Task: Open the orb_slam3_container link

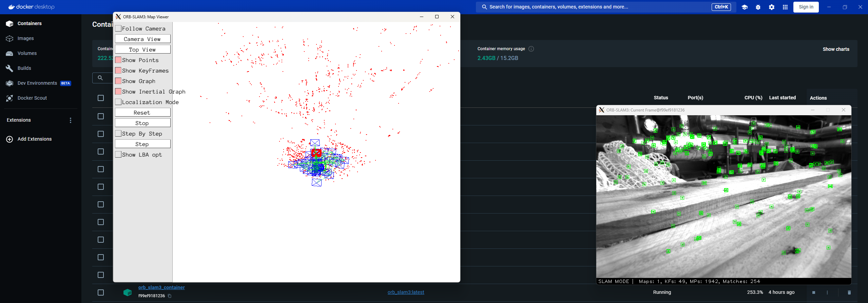Action: (161, 287)
